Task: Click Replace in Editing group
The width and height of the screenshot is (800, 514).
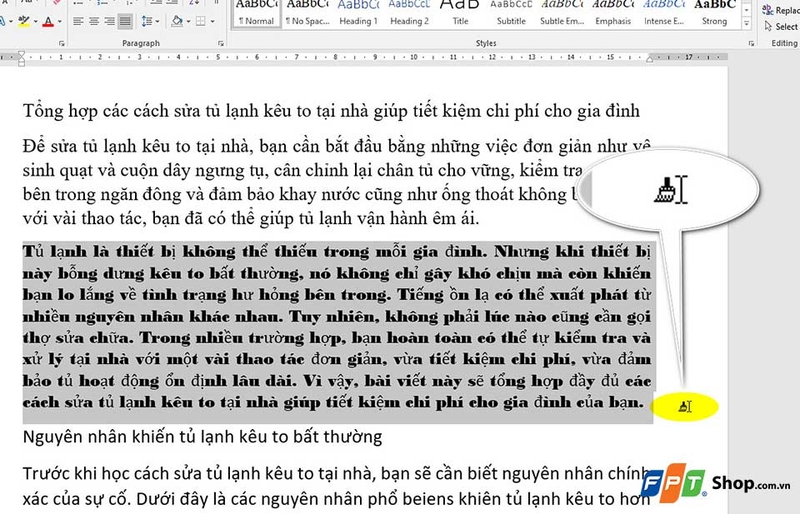Action: point(781,10)
